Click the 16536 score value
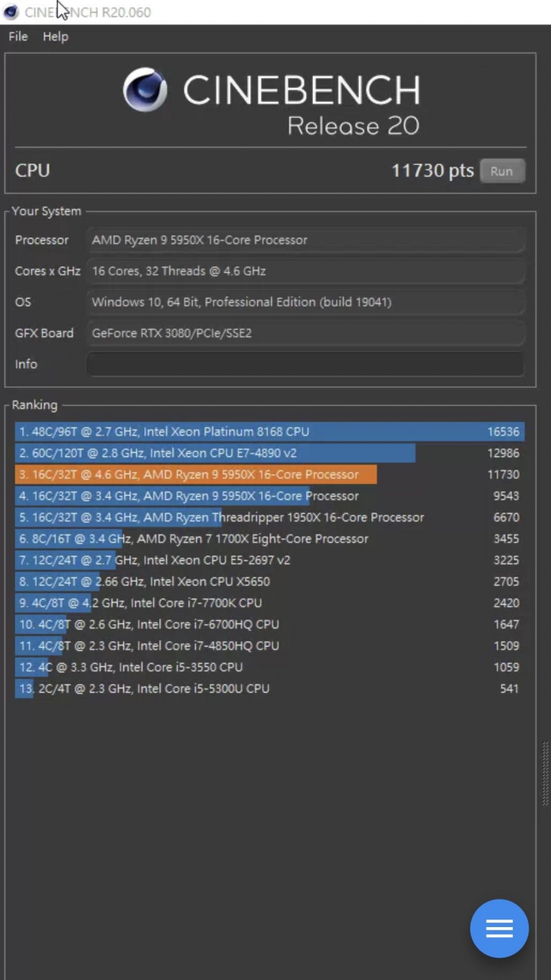551x980 pixels. click(x=504, y=432)
